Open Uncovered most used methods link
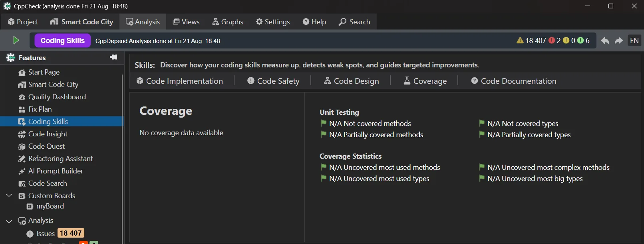The image size is (644, 244). [x=385, y=167]
